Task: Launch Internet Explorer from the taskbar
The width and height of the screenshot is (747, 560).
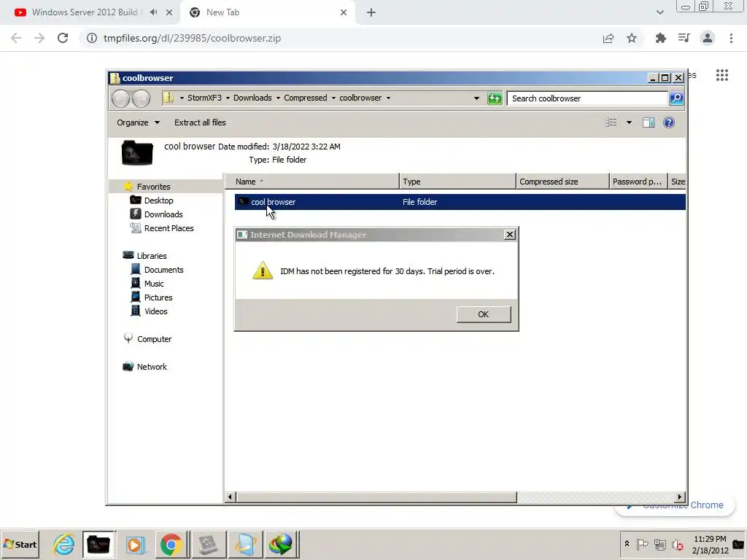Action: coord(63,544)
